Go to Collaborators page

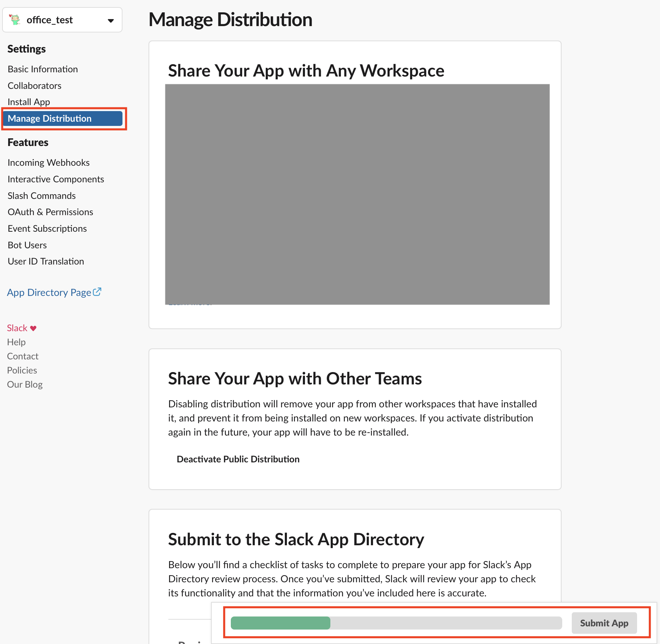tap(35, 86)
